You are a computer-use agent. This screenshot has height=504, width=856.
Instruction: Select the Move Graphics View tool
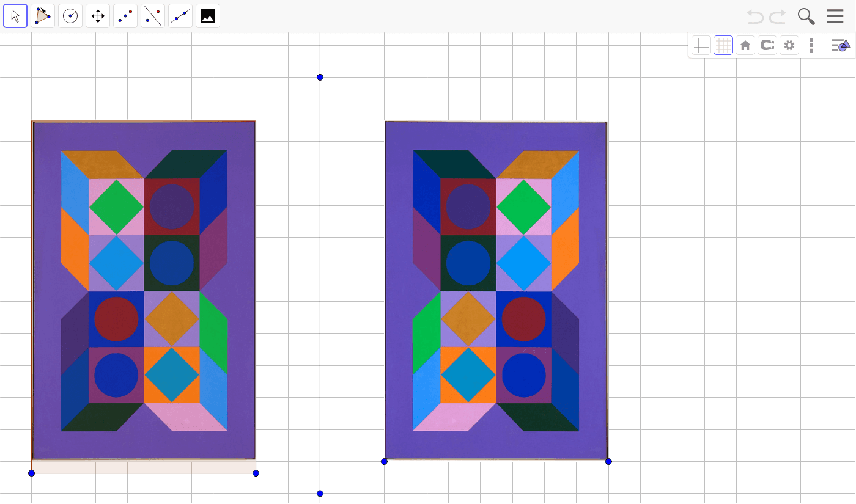pyautogui.click(x=98, y=16)
